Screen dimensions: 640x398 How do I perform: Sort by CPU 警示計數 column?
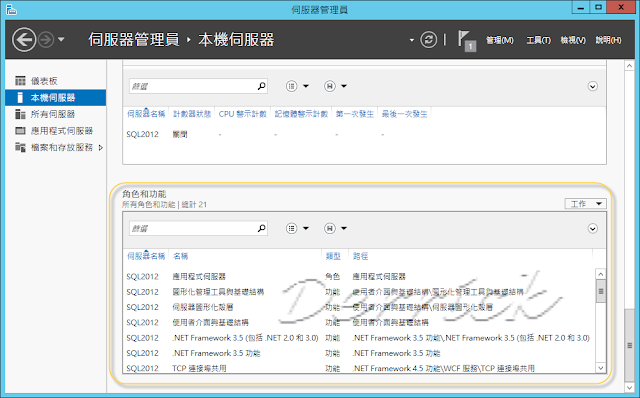pos(242,114)
